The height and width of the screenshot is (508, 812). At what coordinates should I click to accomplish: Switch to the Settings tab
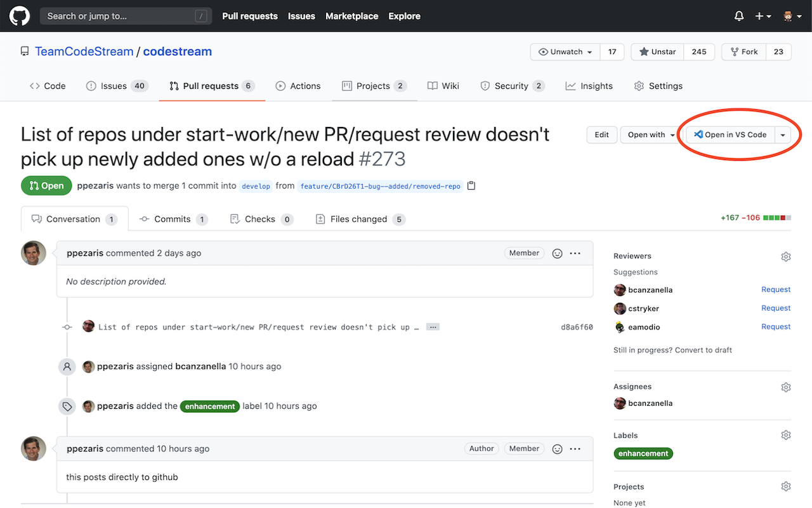click(658, 86)
